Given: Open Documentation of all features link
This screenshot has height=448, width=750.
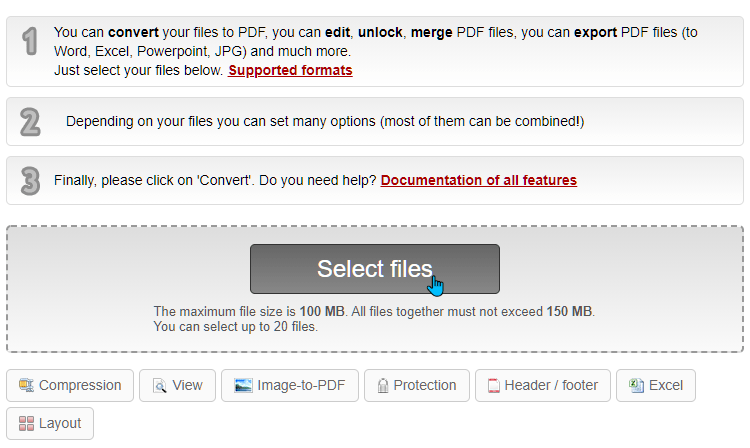Looking at the screenshot, I should point(478,181).
